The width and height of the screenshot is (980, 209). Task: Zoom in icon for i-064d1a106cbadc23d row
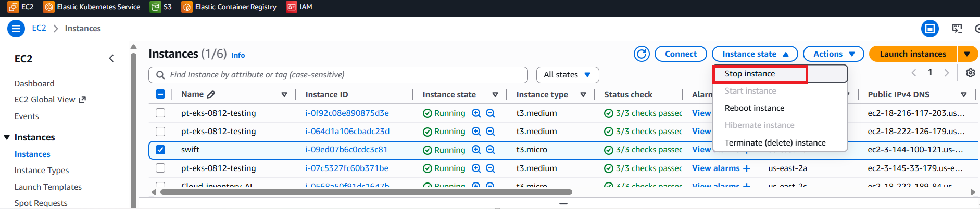point(476,132)
